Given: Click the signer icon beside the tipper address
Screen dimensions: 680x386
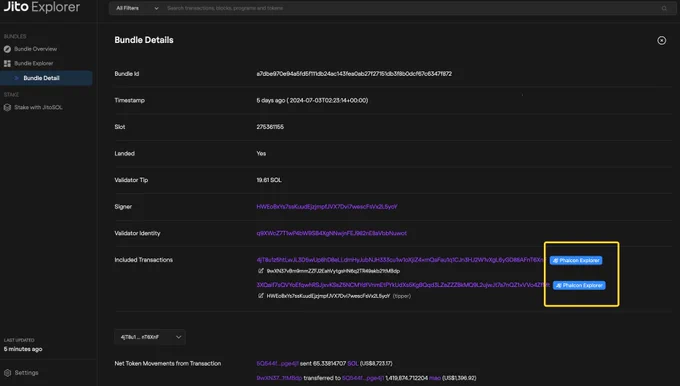Looking at the screenshot, I should [261, 296].
